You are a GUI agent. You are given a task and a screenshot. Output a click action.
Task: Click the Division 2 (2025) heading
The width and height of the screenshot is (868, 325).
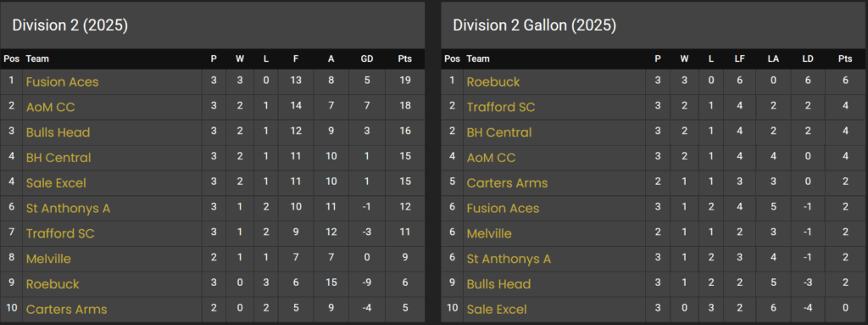(70, 25)
